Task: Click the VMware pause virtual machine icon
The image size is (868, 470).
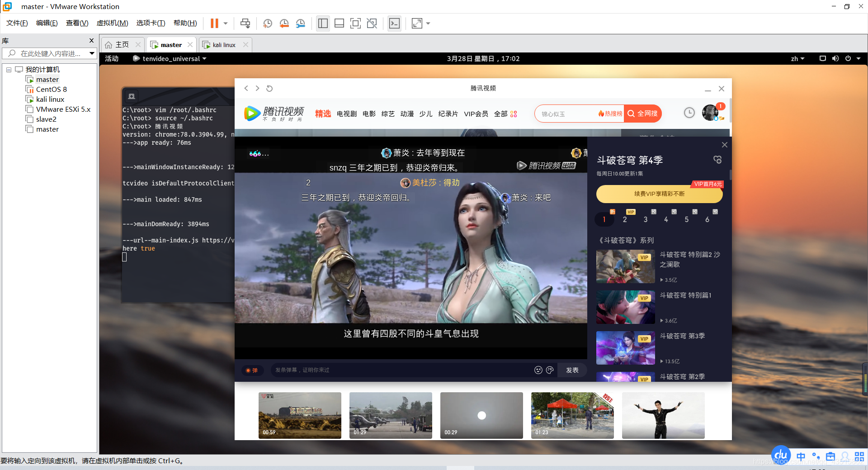Action: pos(214,23)
